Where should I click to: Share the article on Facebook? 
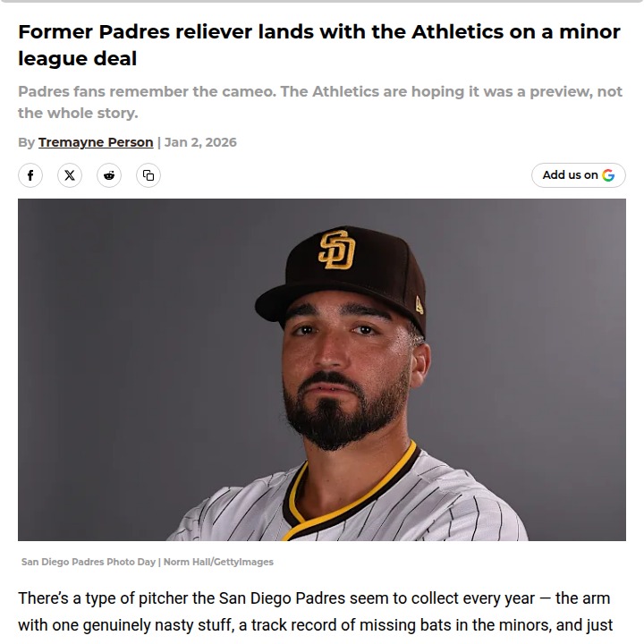[30, 175]
